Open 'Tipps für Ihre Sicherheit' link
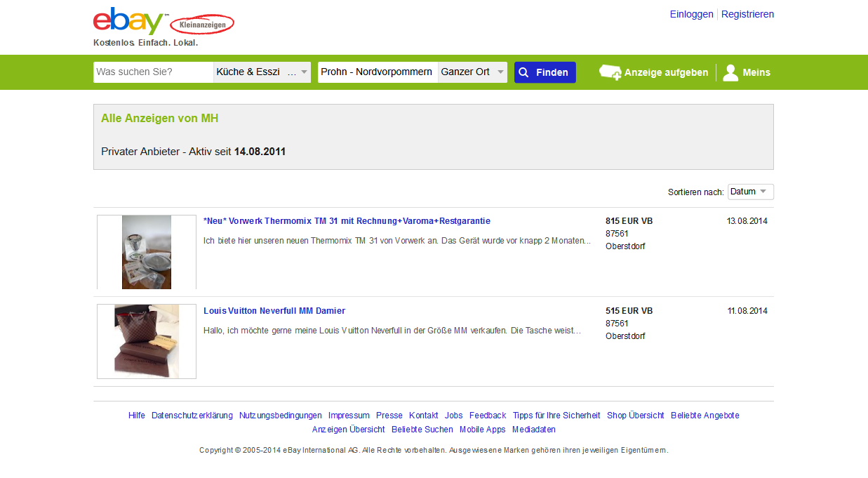 click(556, 416)
